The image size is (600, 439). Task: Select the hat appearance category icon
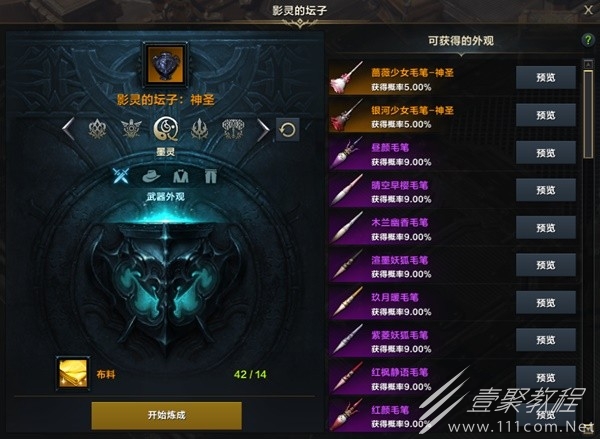click(x=151, y=176)
